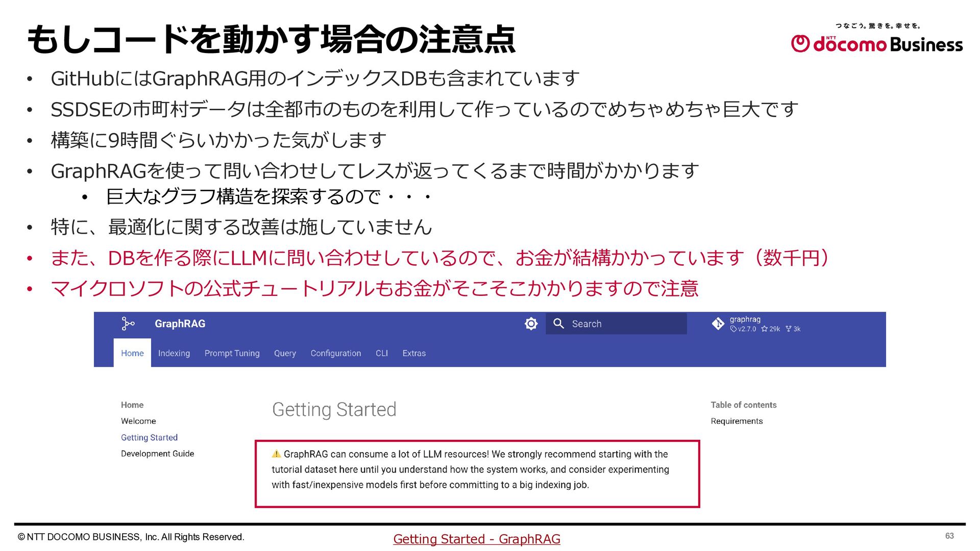Click the Search input field

click(616, 323)
